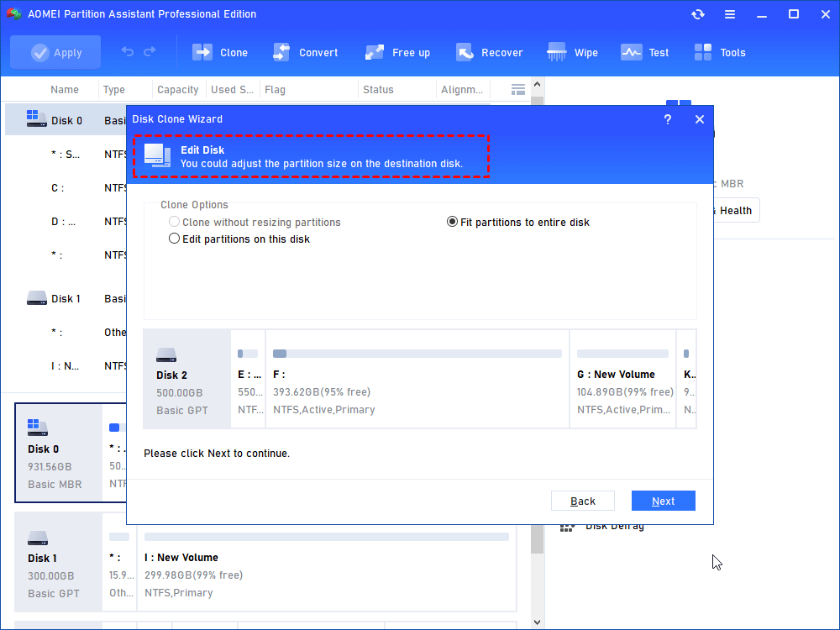
Task: Sort by the Name column header
Action: (x=65, y=90)
